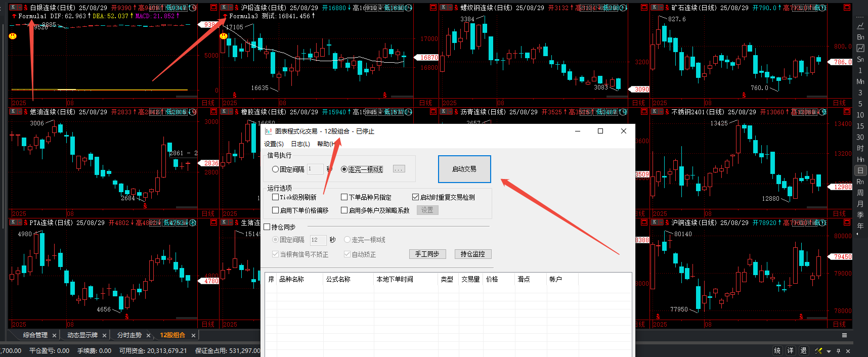Screen dimensions: 868x357
Task: Select the 时 (hourly) period
Action: click(860, 149)
